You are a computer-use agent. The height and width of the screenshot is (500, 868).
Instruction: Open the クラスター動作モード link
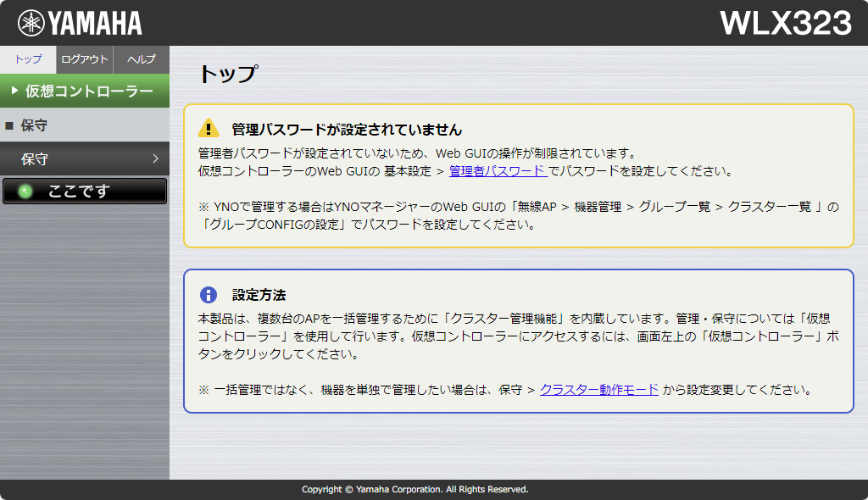[599, 390]
